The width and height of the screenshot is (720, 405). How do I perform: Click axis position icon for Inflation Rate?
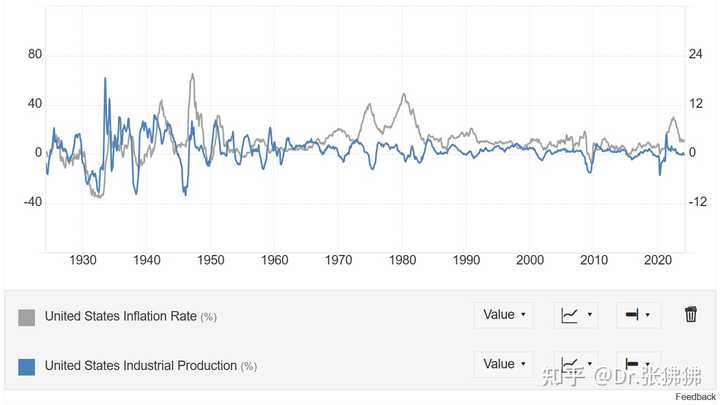click(x=632, y=315)
